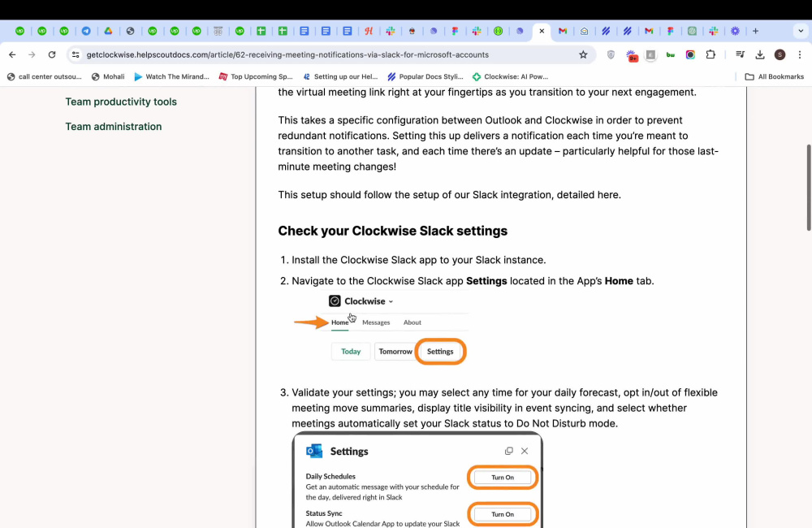Image resolution: width=812 pixels, height=528 pixels.
Task: Click the Clockwise logo in the embedded screenshot
Action: [x=336, y=301]
